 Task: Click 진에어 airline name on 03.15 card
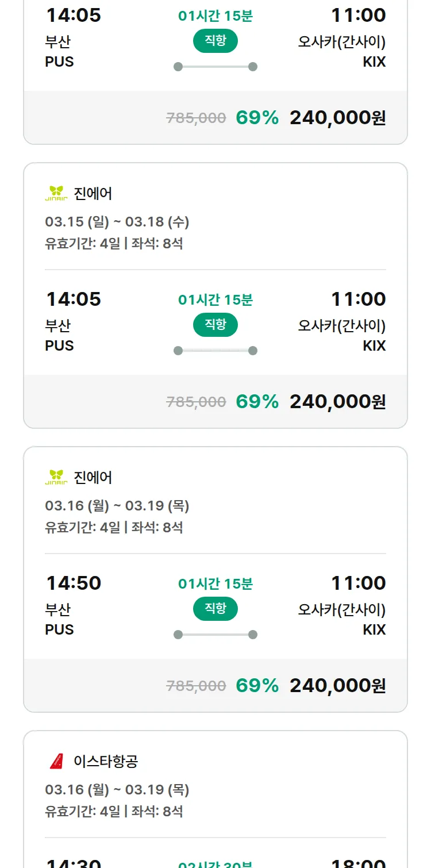click(x=93, y=194)
